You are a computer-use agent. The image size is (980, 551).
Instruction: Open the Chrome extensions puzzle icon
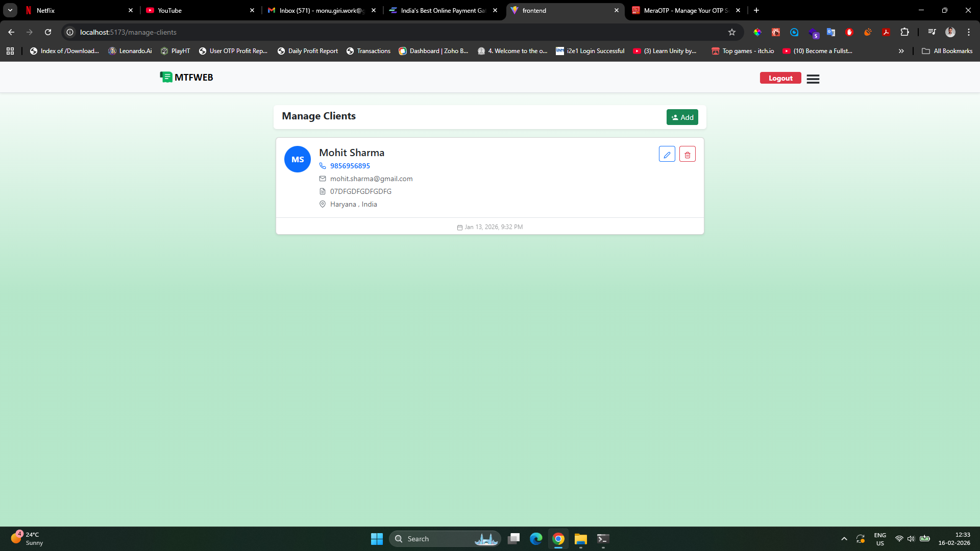click(x=904, y=32)
